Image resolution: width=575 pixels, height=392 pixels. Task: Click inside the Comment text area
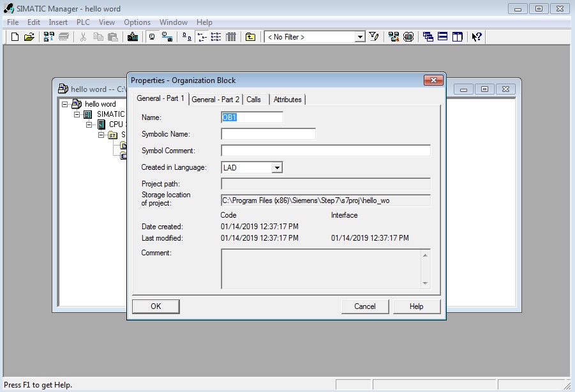point(320,269)
